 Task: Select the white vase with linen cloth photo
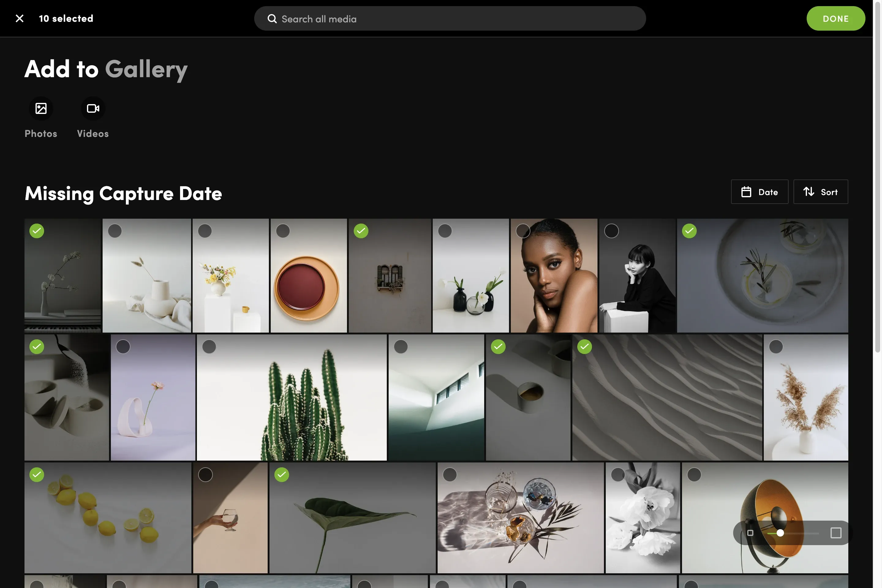click(115, 231)
